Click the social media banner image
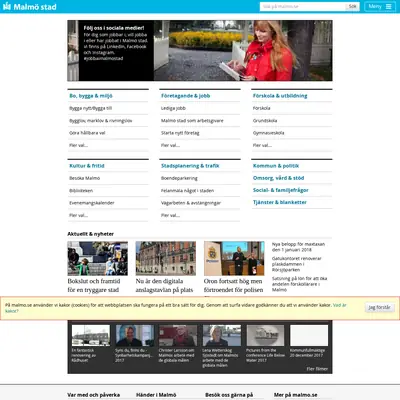Image resolution: width=400 pixels, height=400 pixels. click(x=200, y=50)
